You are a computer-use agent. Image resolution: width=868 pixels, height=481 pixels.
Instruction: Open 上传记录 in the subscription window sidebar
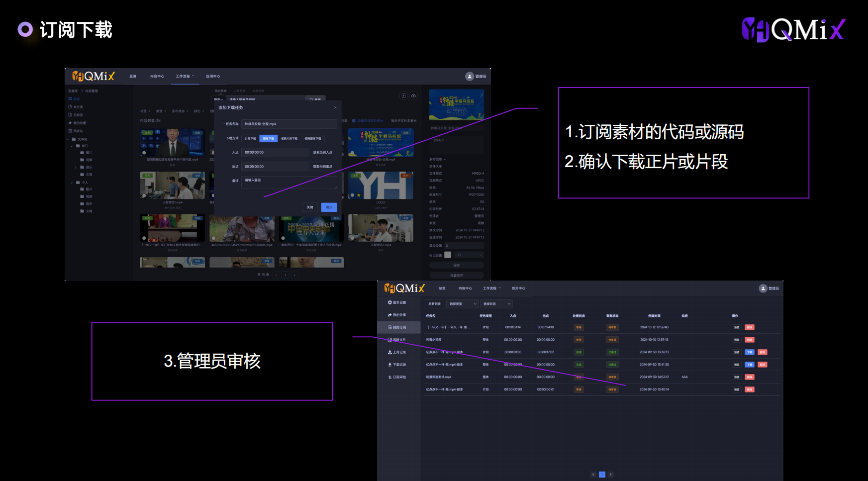397,352
